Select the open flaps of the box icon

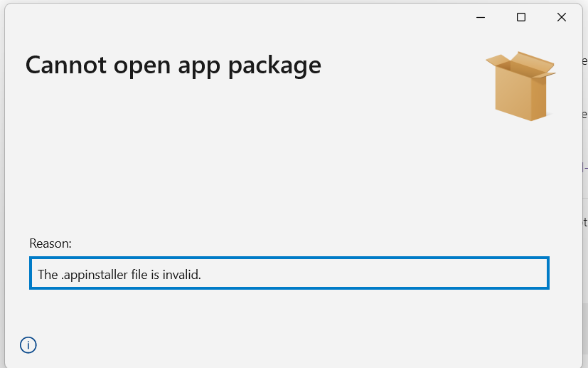521,65
